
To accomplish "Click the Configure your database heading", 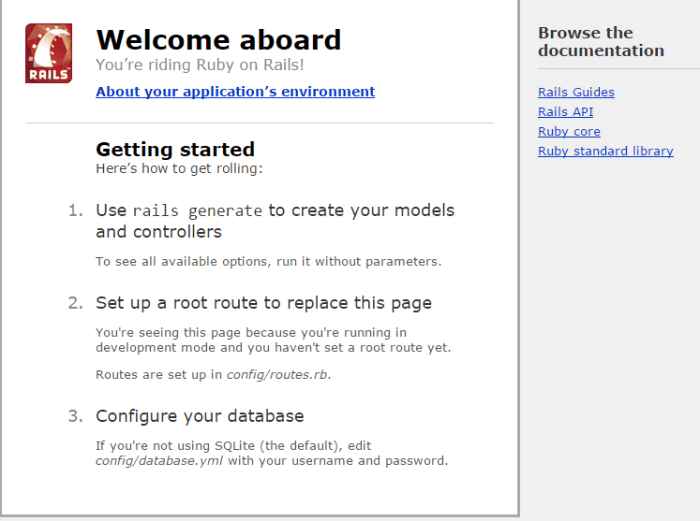I will click(199, 416).
